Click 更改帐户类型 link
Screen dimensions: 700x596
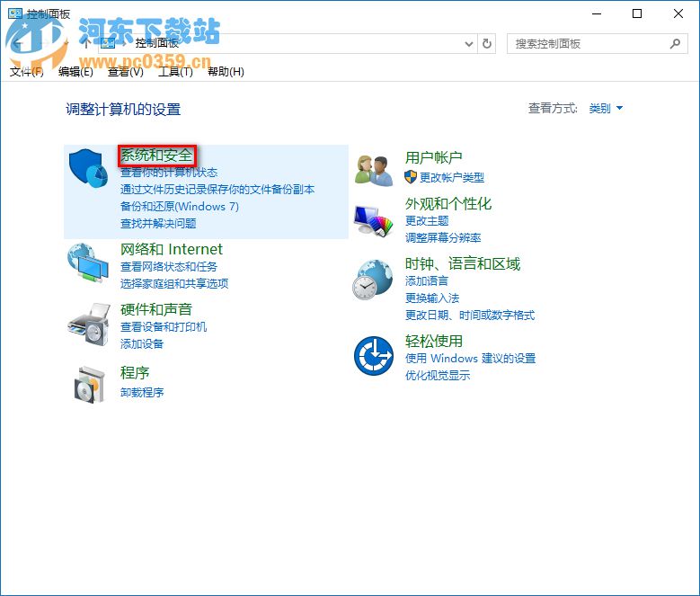click(x=452, y=178)
